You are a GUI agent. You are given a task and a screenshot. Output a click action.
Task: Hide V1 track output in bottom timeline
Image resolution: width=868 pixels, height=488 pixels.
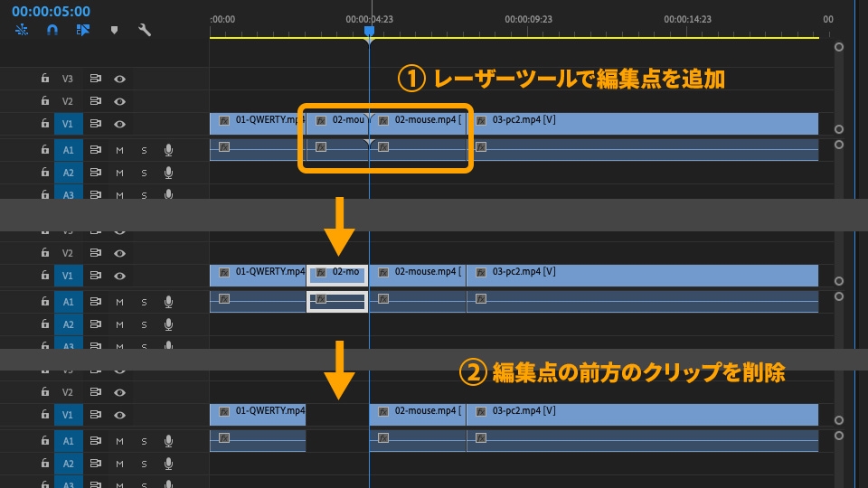coord(119,415)
